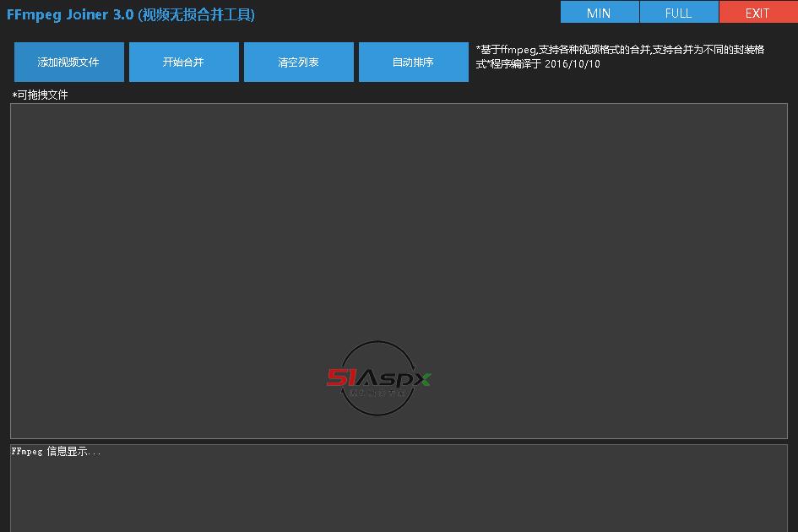Clear the list using 清空列表
This screenshot has height=532, width=798.
(x=299, y=62)
